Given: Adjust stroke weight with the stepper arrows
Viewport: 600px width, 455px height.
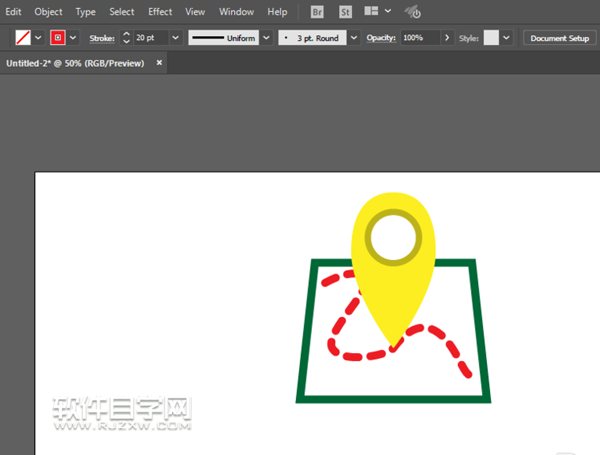Looking at the screenshot, I should click(126, 37).
